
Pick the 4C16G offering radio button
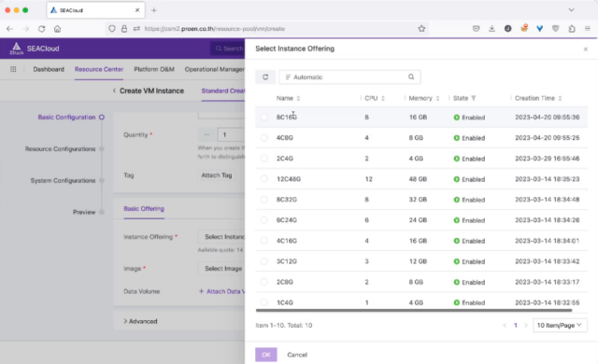click(x=263, y=241)
